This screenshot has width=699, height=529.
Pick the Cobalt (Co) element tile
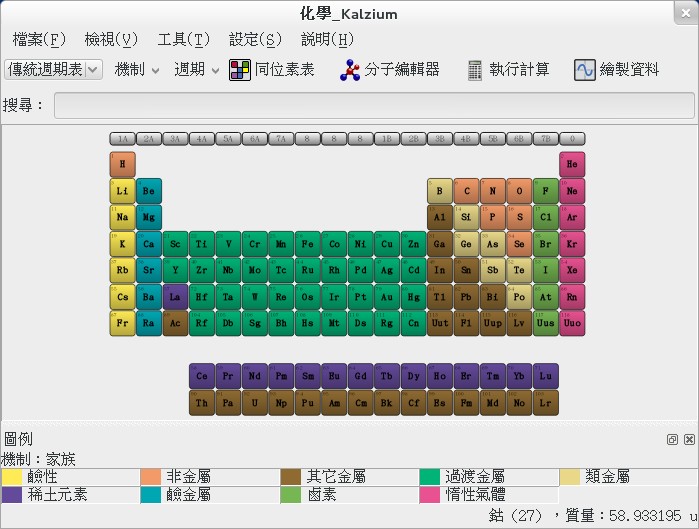pos(334,244)
